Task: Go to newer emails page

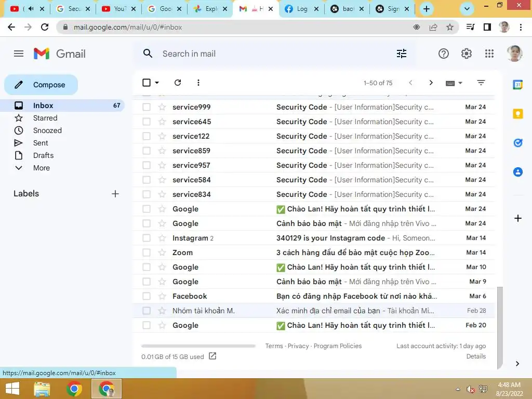Action: click(x=410, y=83)
